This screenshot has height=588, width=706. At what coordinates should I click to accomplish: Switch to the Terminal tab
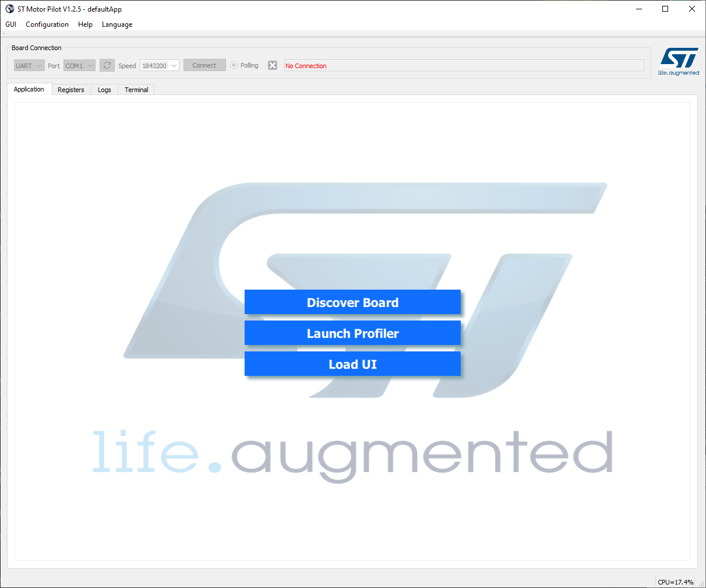pos(136,90)
